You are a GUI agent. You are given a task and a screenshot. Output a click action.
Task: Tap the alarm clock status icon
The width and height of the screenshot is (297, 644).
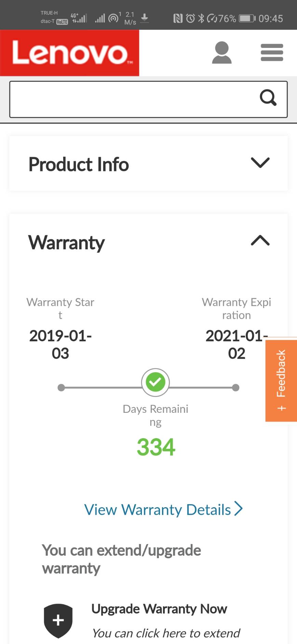coord(191,18)
